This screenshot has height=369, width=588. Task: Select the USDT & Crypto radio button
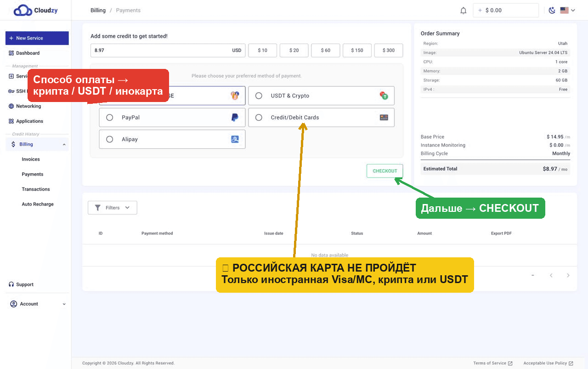coord(259,96)
